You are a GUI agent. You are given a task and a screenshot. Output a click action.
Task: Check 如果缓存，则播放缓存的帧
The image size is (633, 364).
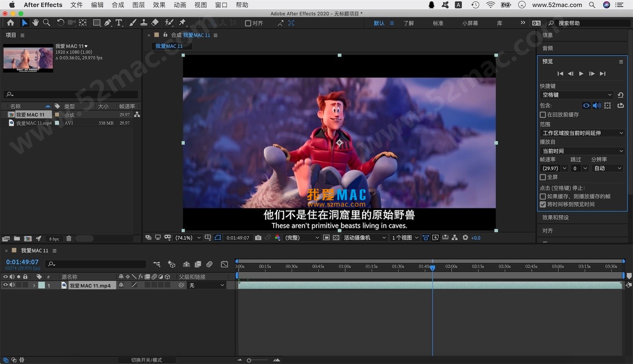pos(543,197)
